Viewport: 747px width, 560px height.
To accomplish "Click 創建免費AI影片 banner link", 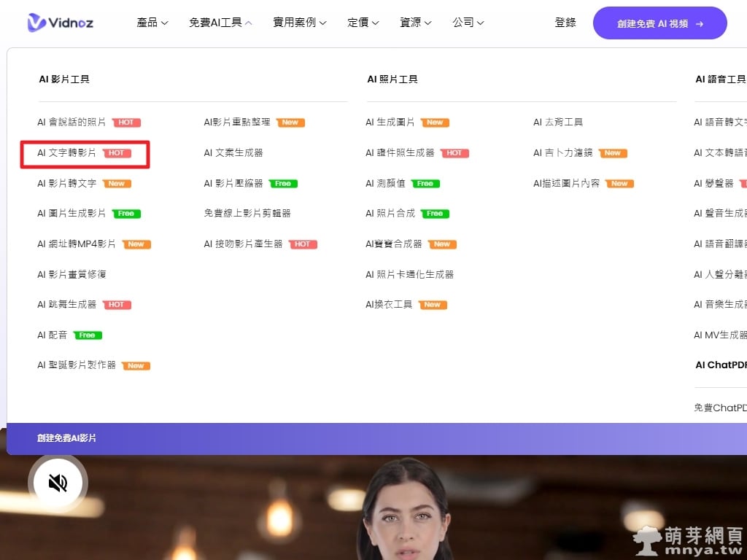I will tap(67, 438).
